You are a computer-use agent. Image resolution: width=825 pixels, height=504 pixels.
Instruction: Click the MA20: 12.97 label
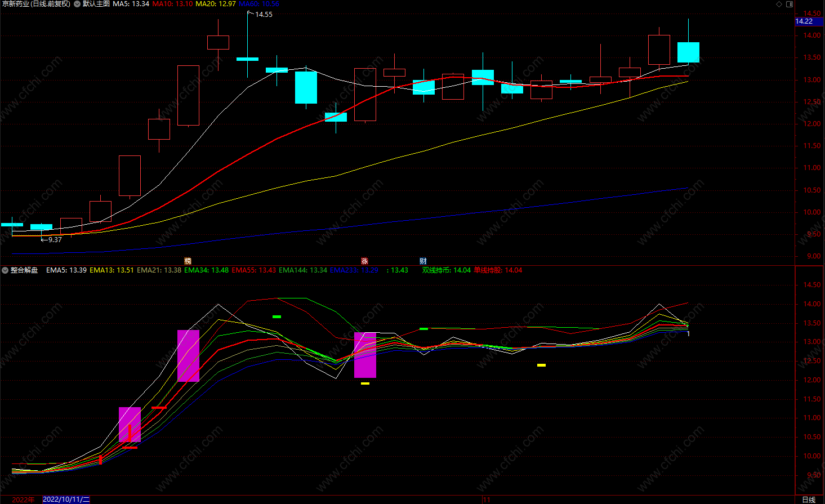click(x=216, y=4)
